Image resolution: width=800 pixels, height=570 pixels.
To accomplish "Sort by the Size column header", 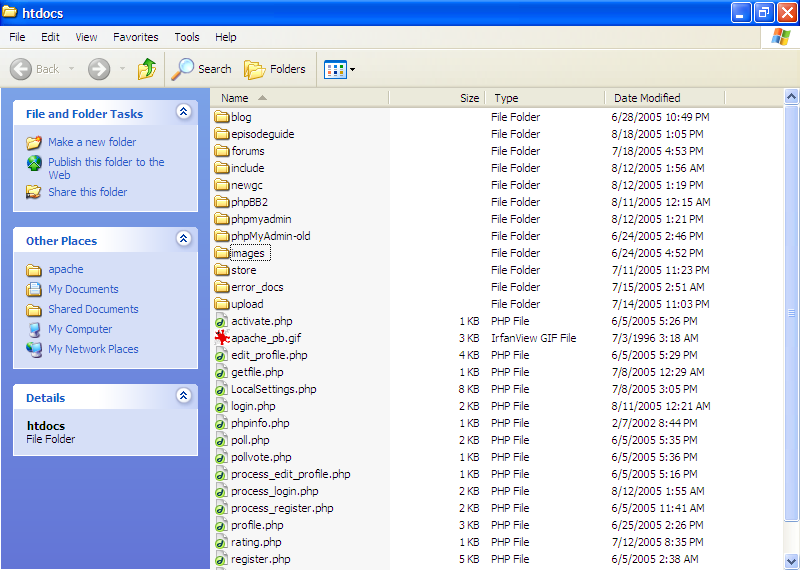I will [437, 97].
